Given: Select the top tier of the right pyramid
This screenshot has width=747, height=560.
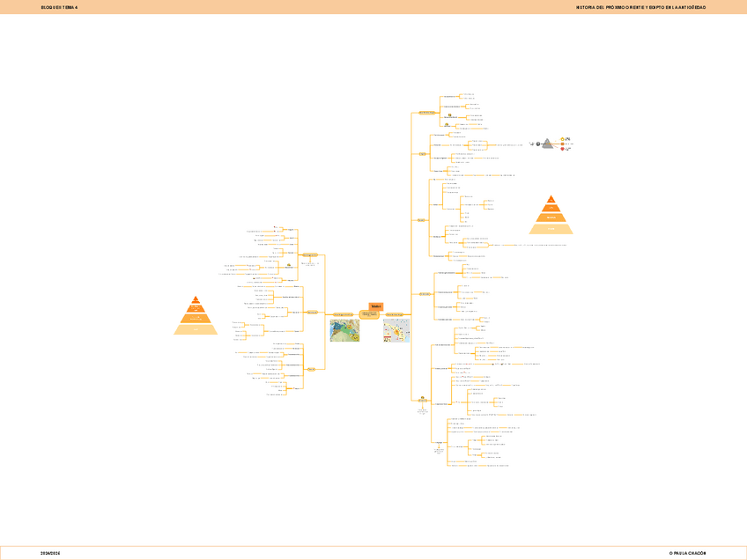Looking at the screenshot, I should (x=551, y=200).
